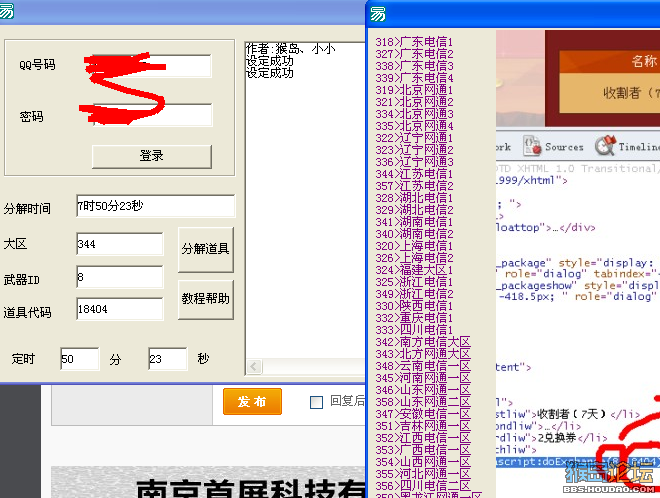This screenshot has height=498, width=660.
Task: Click the Sources panel icon
Action: pyautogui.click(x=532, y=146)
